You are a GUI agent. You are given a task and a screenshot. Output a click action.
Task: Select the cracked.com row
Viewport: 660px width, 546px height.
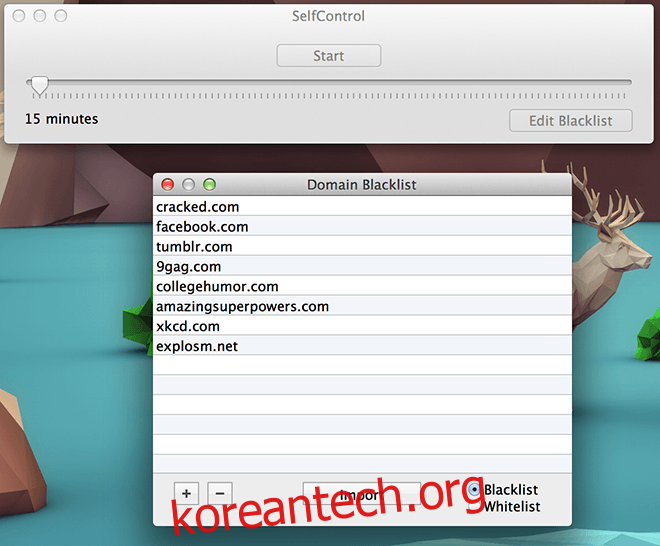coord(362,206)
